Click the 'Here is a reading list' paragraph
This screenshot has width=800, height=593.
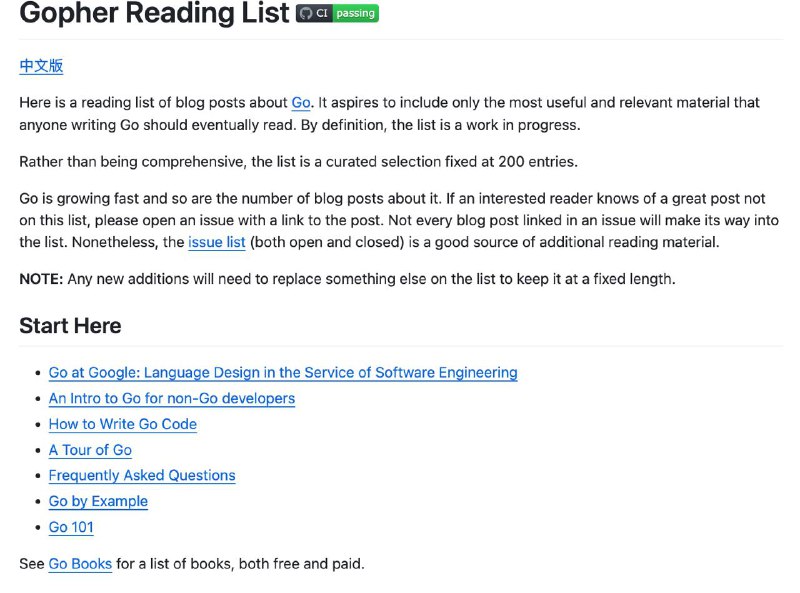(x=390, y=113)
